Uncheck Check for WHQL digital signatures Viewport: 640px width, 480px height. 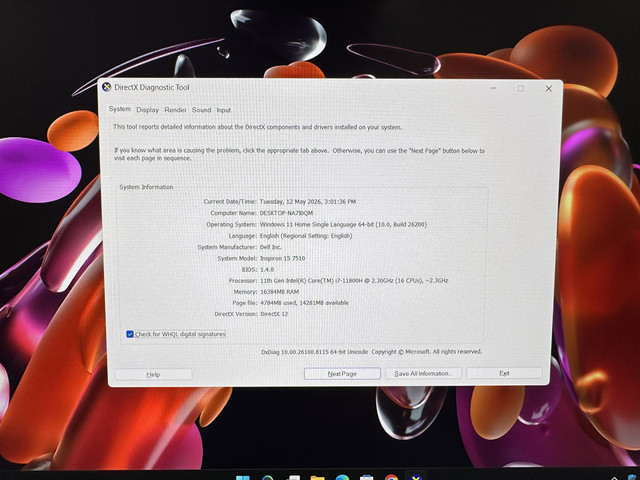point(130,334)
